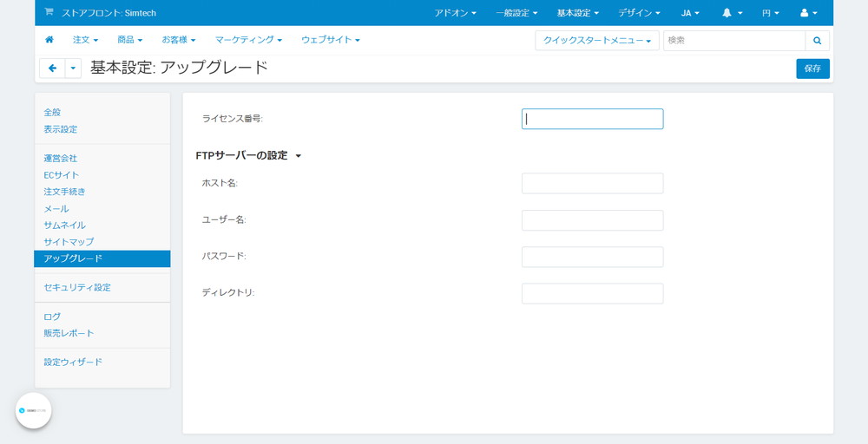
Task: Select 販売レポート in the sidebar
Action: [x=69, y=333]
